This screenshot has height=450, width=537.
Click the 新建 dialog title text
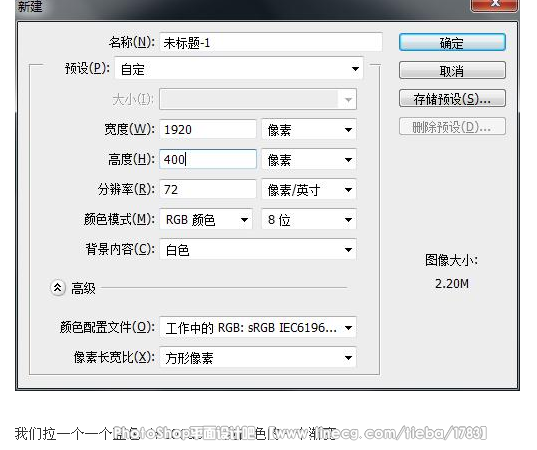[x=30, y=6]
